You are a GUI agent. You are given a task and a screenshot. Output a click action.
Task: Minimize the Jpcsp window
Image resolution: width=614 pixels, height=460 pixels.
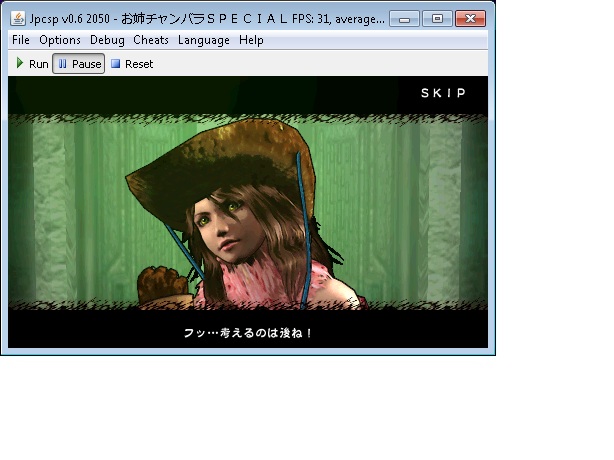(x=405, y=19)
